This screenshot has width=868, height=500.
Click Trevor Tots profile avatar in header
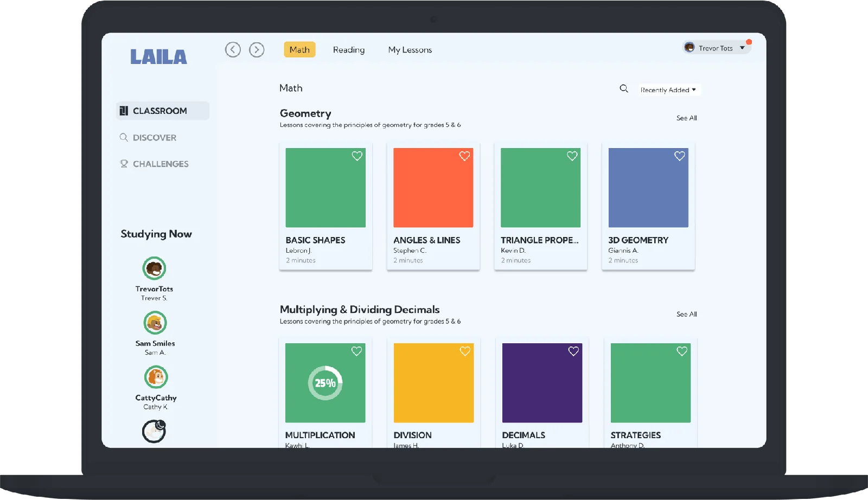click(x=690, y=48)
